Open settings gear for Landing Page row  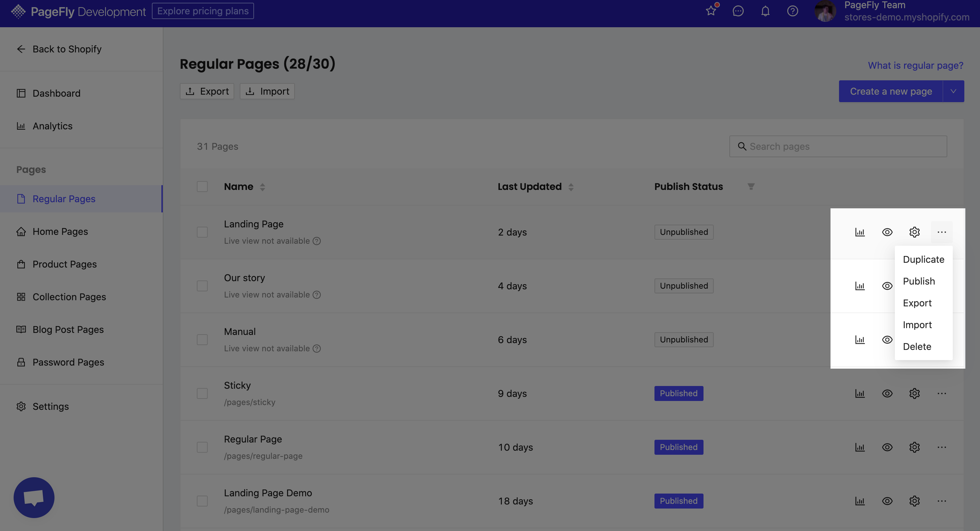pos(914,232)
